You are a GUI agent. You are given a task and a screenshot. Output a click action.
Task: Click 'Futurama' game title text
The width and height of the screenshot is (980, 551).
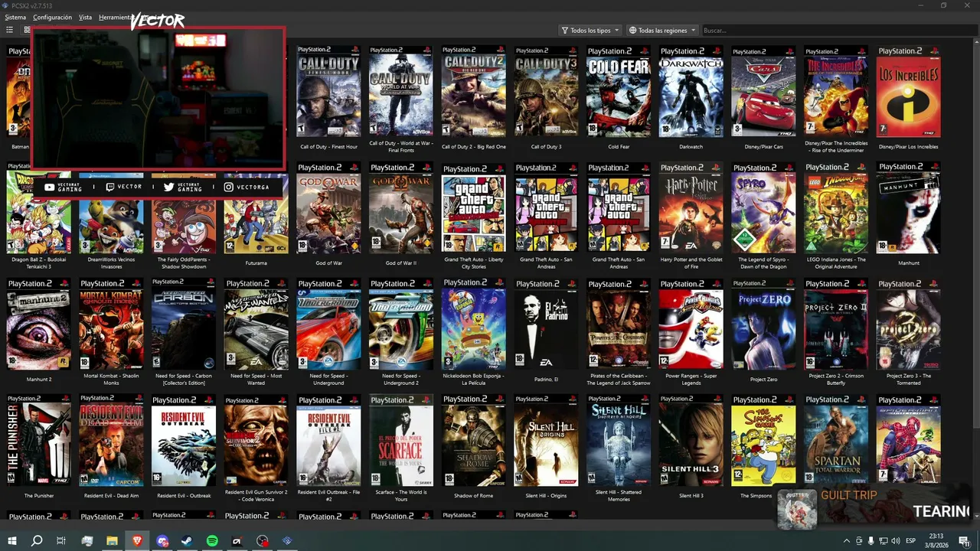(256, 263)
